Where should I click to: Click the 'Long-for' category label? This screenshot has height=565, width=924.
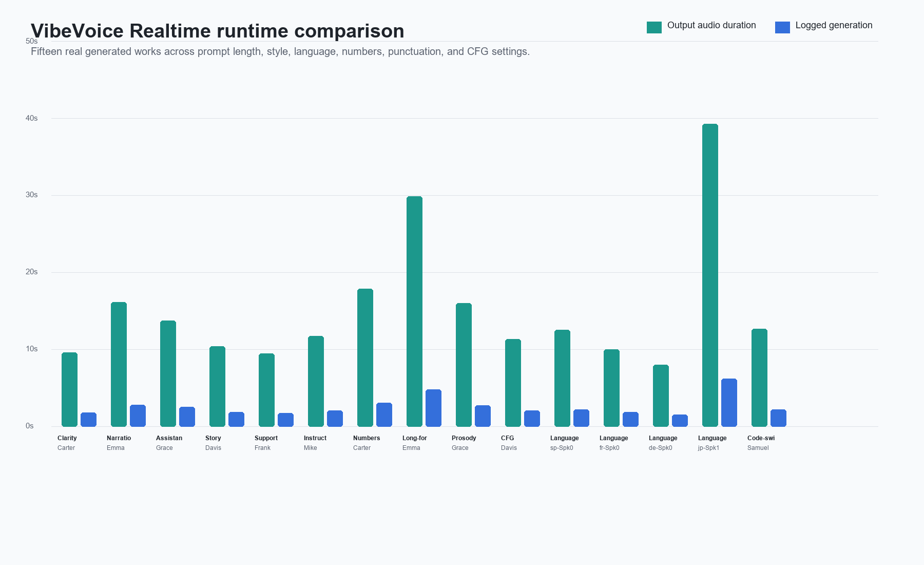(x=414, y=438)
